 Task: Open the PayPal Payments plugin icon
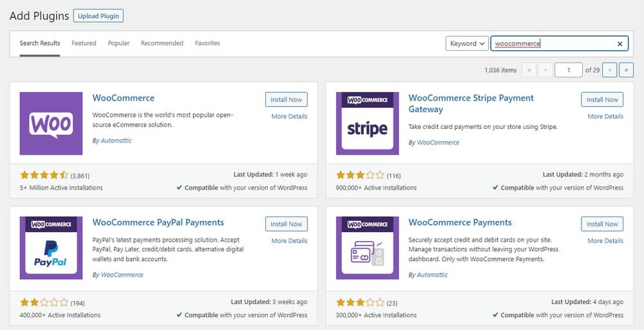point(51,247)
